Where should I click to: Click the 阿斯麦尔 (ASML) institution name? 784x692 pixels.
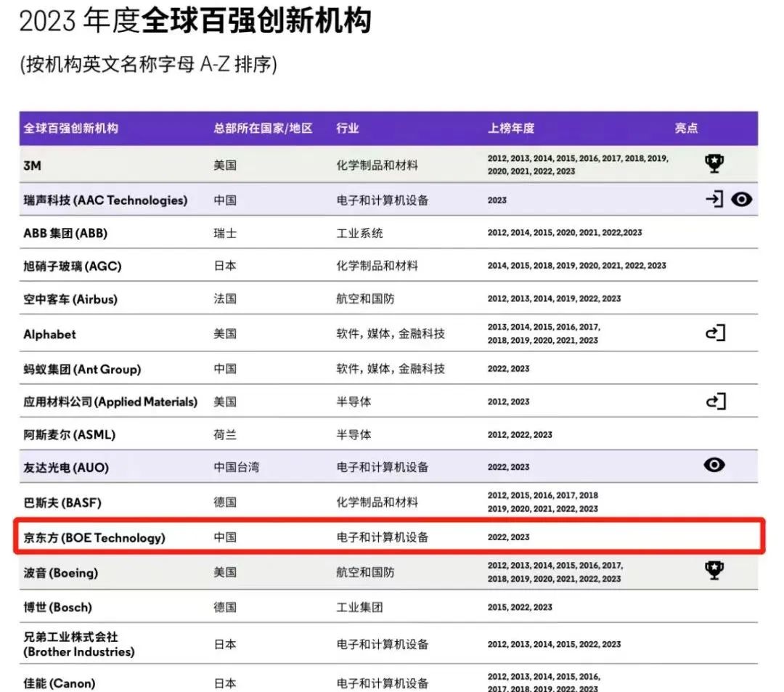(x=70, y=435)
